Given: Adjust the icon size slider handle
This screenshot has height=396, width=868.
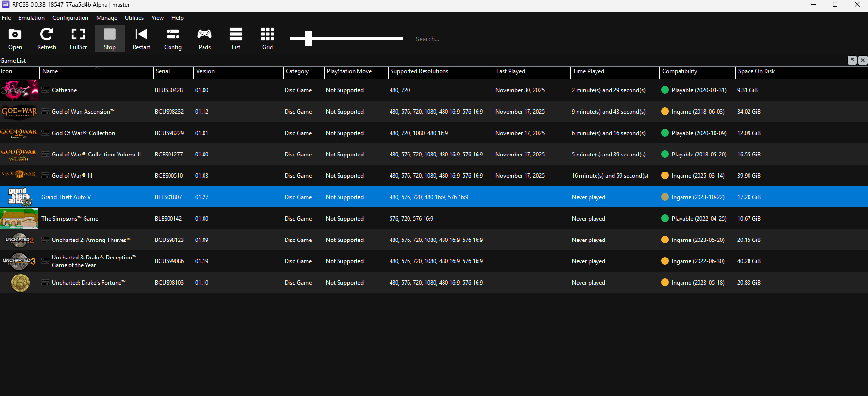Looking at the screenshot, I should pyautogui.click(x=308, y=38).
